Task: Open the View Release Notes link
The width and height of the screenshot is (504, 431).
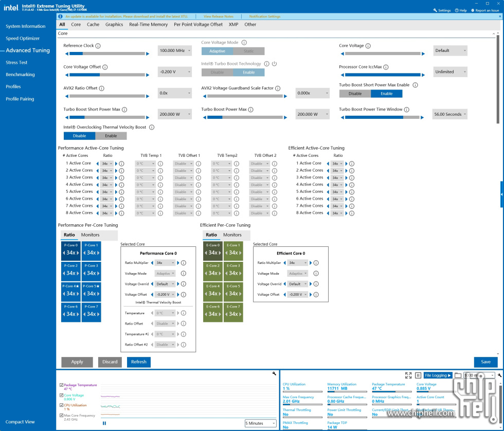Action: coord(219,16)
